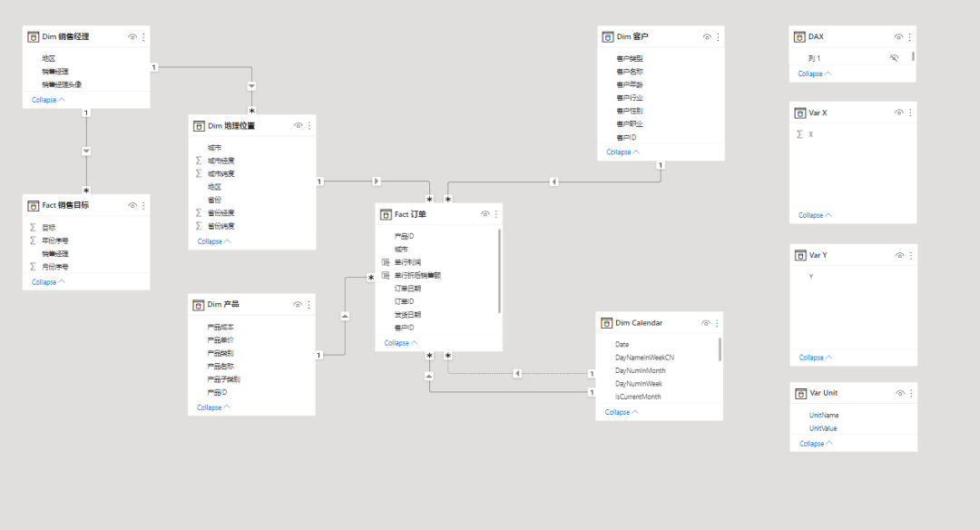The width and height of the screenshot is (980, 530).
Task: Open more options for Fact 订单
Action: [496, 214]
